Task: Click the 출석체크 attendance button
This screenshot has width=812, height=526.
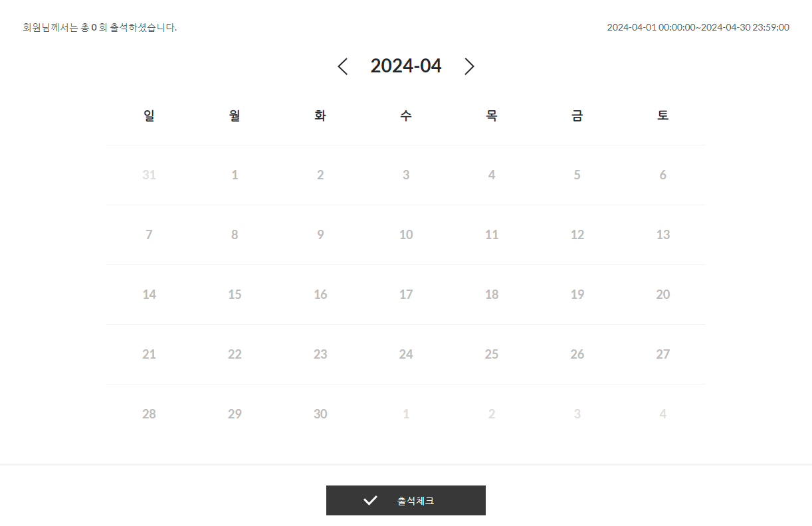Action: pyautogui.click(x=406, y=501)
